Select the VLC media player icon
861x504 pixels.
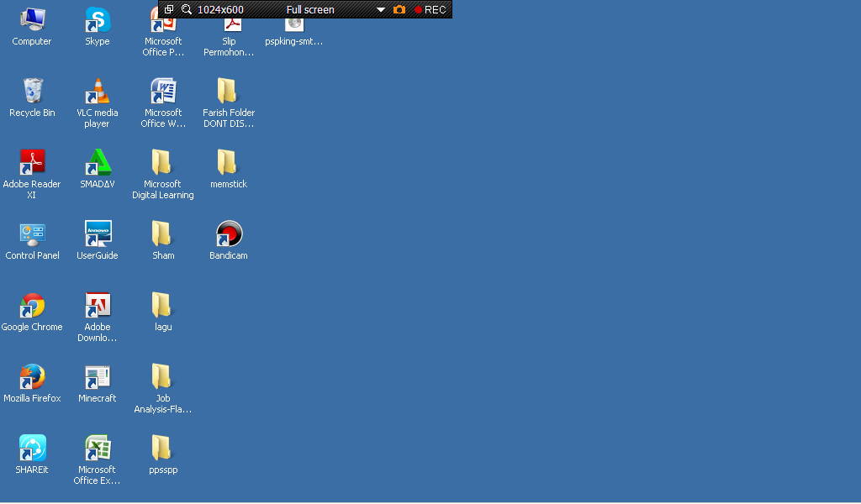pyautogui.click(x=98, y=91)
